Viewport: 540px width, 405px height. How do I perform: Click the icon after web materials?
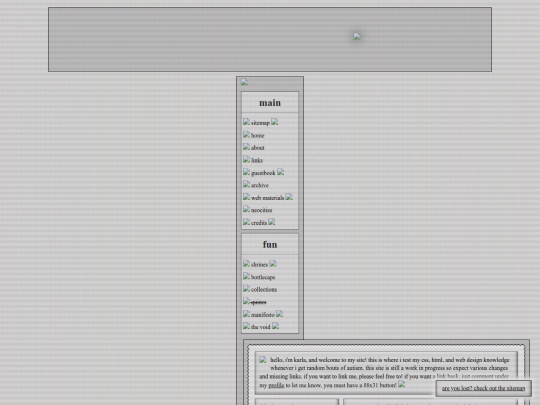pyautogui.click(x=289, y=197)
